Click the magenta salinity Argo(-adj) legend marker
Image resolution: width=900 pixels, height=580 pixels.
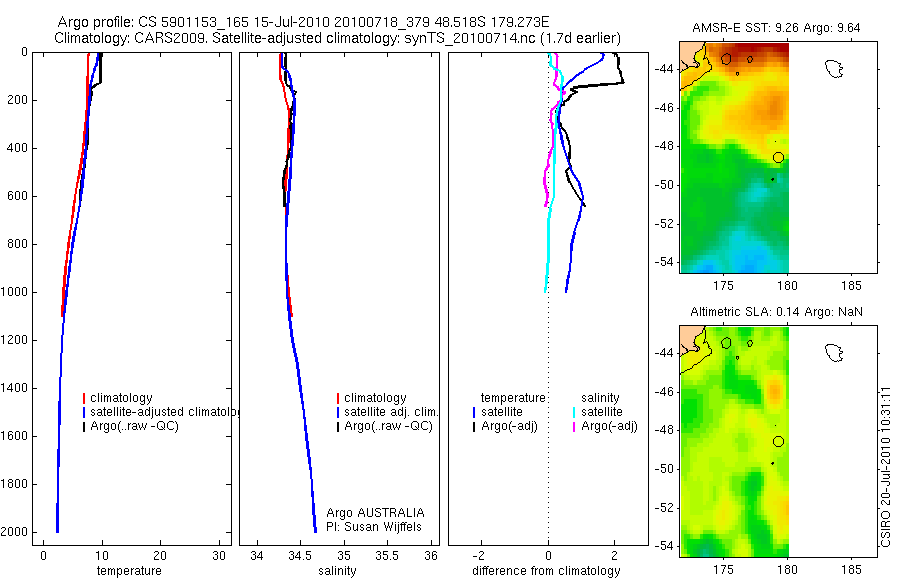click(x=574, y=427)
